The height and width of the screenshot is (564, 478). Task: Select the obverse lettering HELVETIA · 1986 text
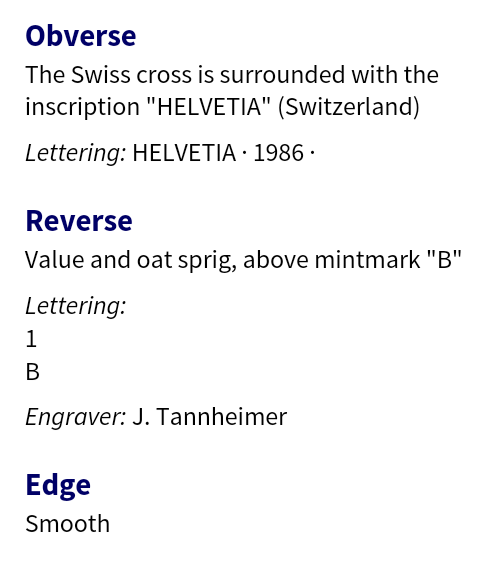[x=224, y=153]
